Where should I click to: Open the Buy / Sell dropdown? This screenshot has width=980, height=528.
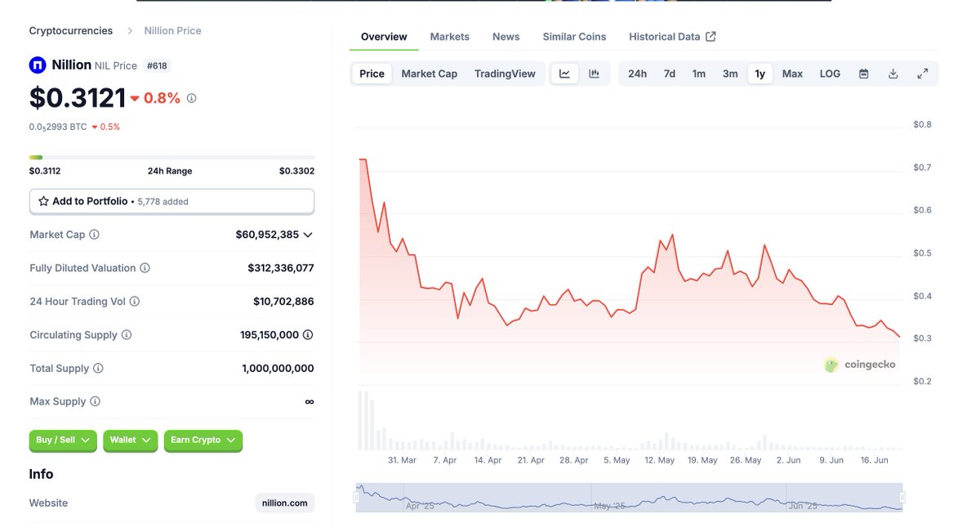pyautogui.click(x=63, y=440)
